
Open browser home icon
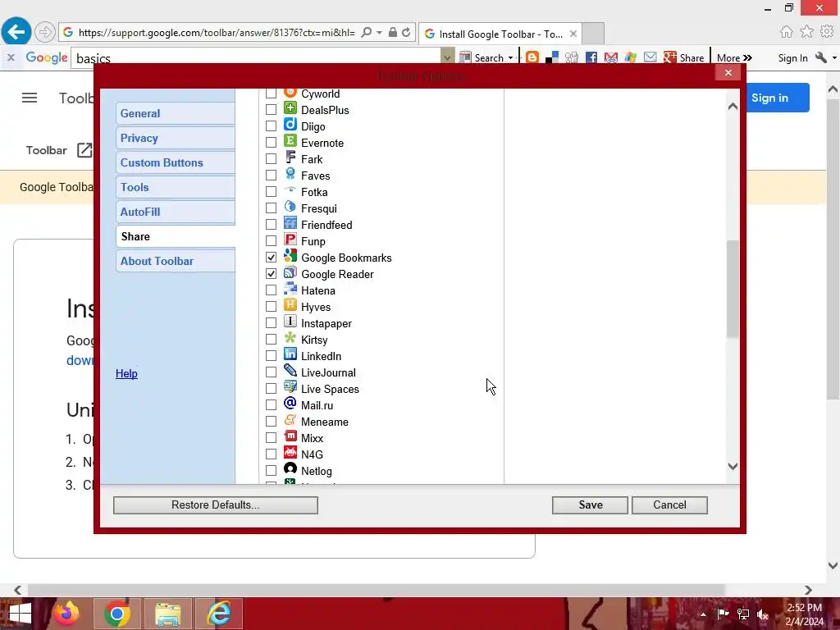(x=786, y=32)
